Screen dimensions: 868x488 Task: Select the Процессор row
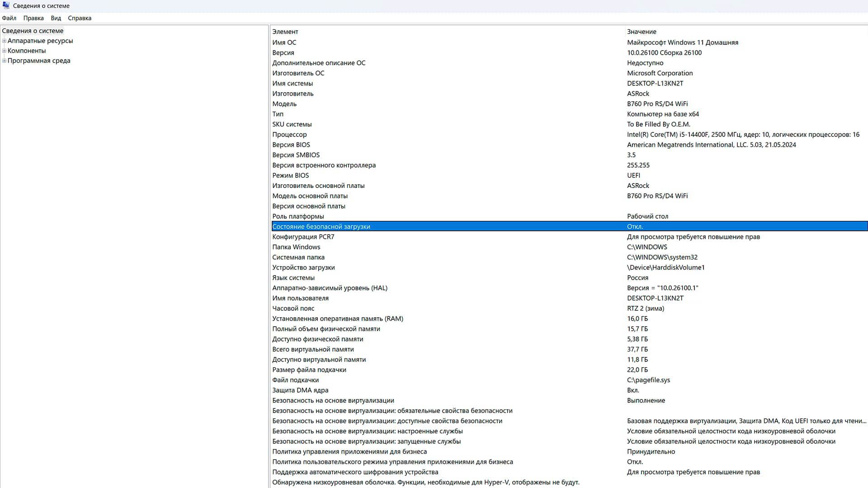coord(289,135)
